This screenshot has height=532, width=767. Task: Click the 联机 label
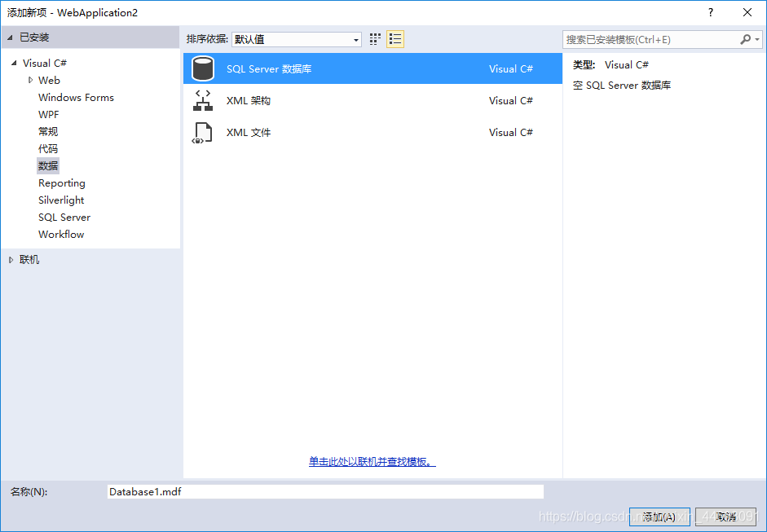(x=29, y=260)
